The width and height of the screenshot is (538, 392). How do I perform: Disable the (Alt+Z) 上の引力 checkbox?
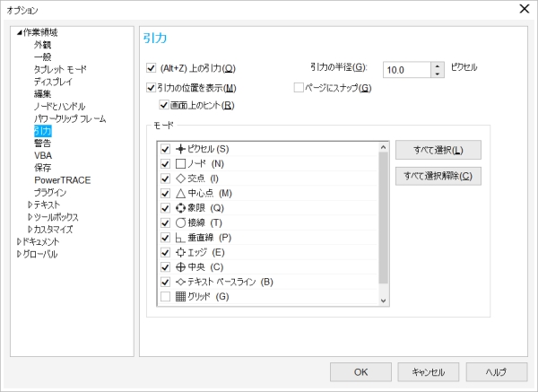pyautogui.click(x=151, y=68)
